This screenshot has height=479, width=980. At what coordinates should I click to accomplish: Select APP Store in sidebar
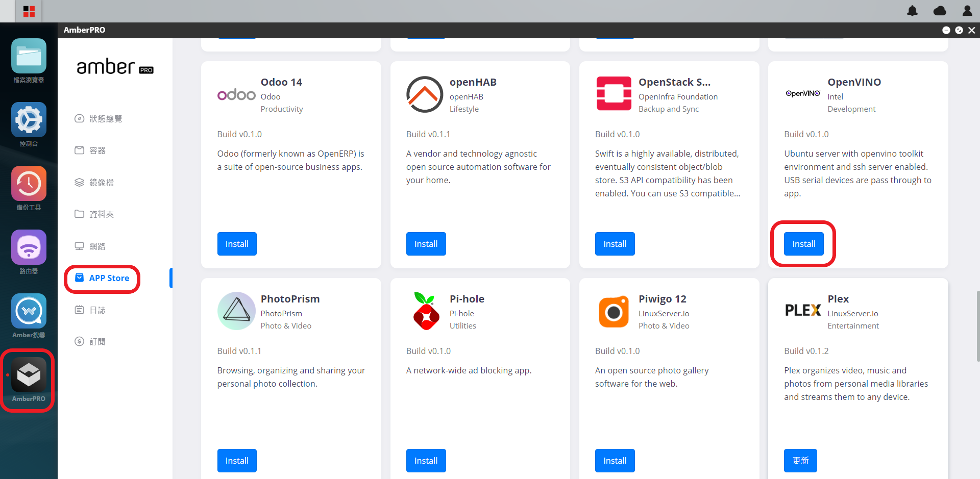pos(102,278)
